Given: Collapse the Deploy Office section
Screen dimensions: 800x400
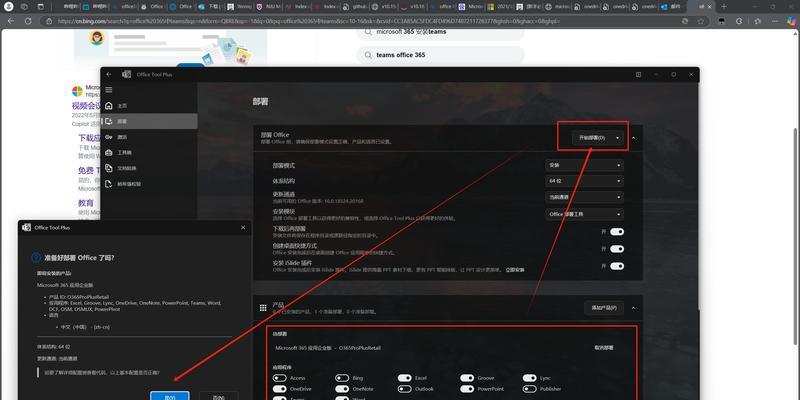Looking at the screenshot, I should (634, 138).
